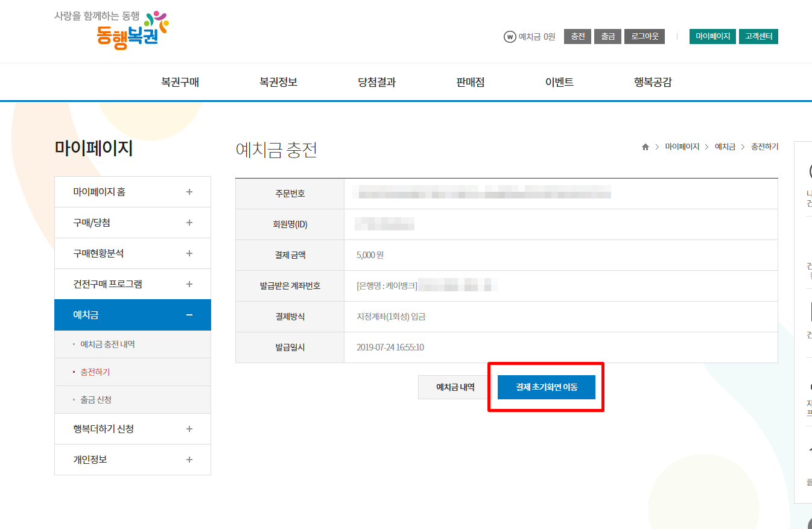This screenshot has width=812, height=529.
Task: Click the [은행명 : 케이뱅크] account text
Action: point(387,286)
